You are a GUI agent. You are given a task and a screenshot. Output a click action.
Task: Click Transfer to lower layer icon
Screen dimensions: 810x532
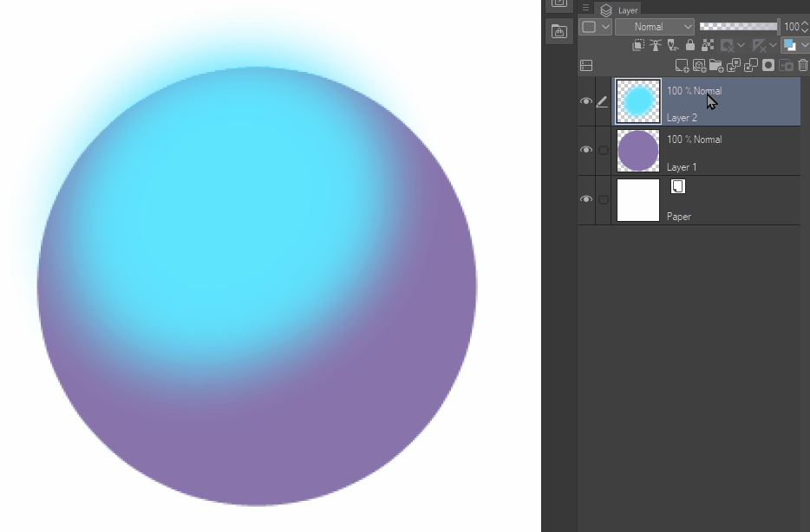tap(734, 66)
